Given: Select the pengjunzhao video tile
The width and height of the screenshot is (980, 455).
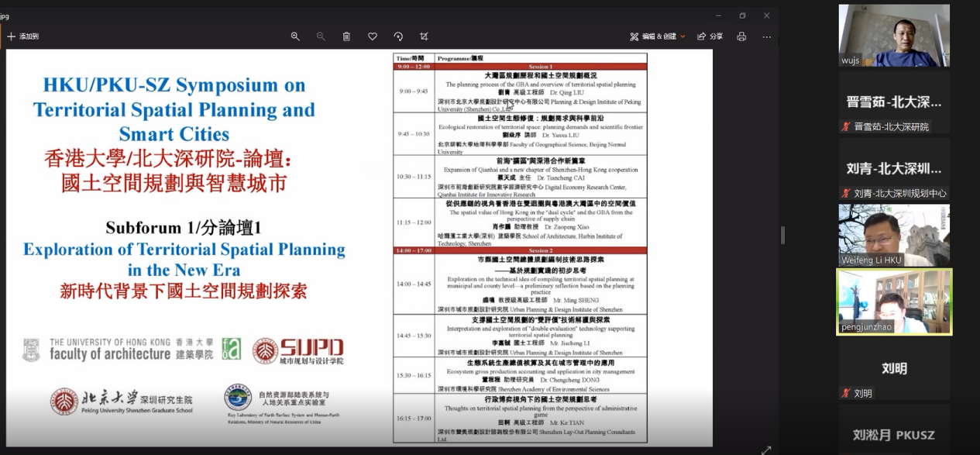Looking at the screenshot, I should pos(894,302).
